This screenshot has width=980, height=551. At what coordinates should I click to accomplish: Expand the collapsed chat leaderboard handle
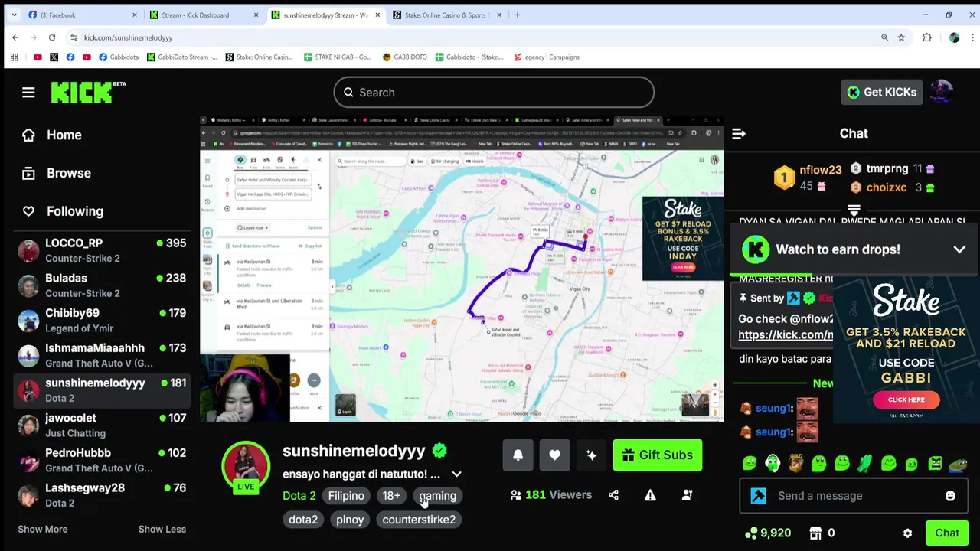pyautogui.click(x=854, y=210)
